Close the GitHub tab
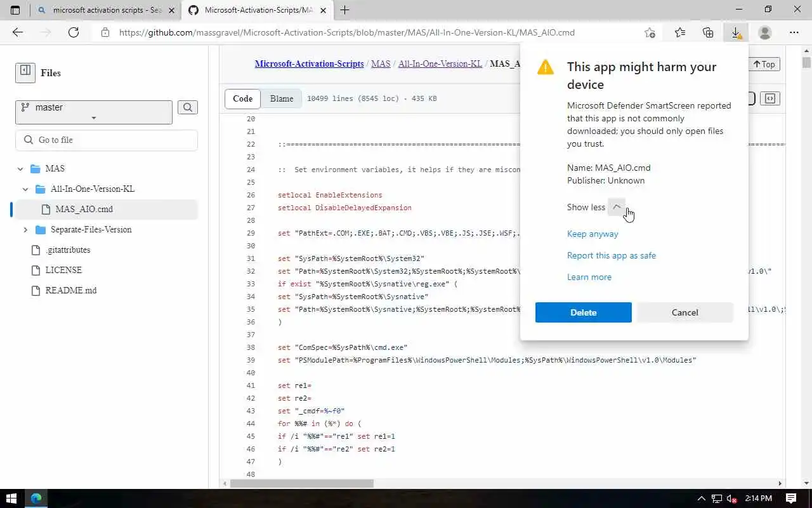Viewport: 812px width, 508px height. [x=323, y=10]
